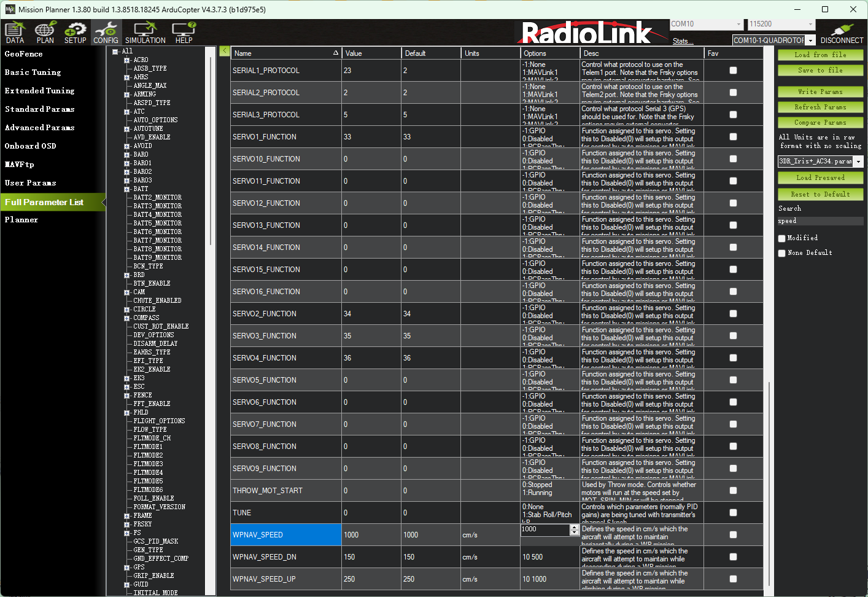Screen dimensions: 868x597
Task: Enable the Modified filter checkbox
Action: 782,238
